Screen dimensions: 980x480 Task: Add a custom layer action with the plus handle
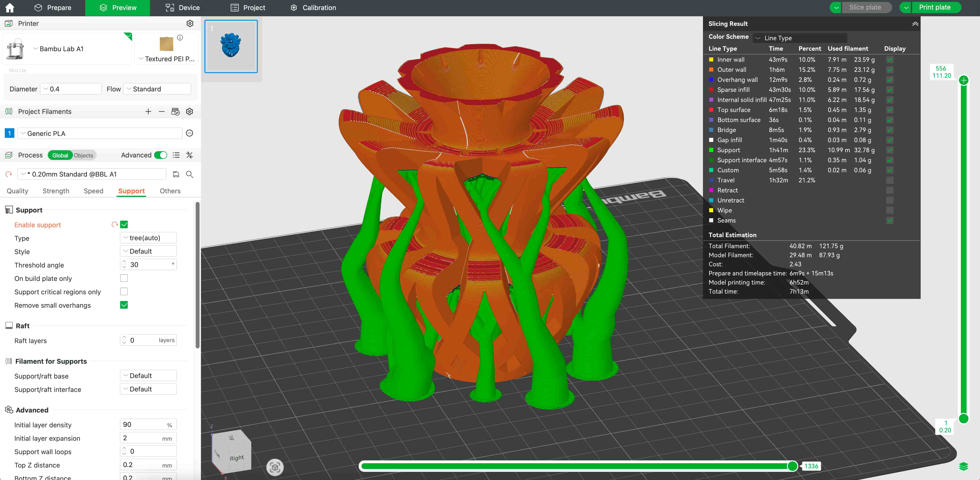(x=963, y=80)
